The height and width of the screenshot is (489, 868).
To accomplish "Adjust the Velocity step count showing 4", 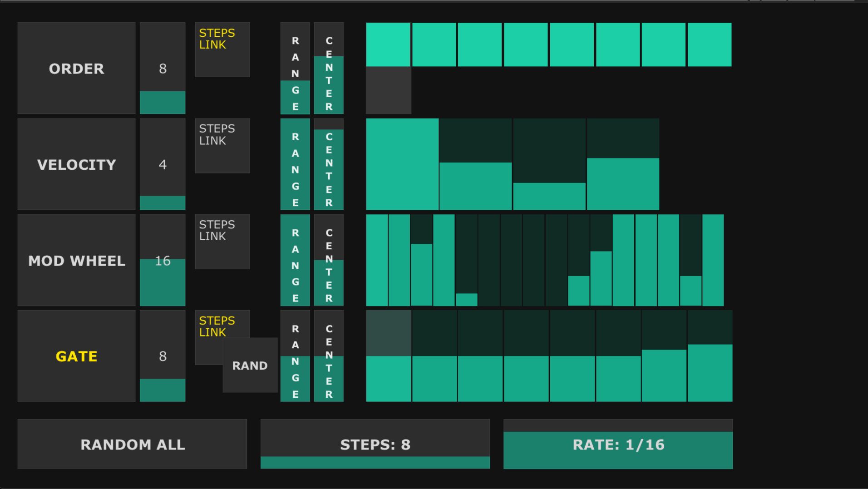I will [162, 164].
